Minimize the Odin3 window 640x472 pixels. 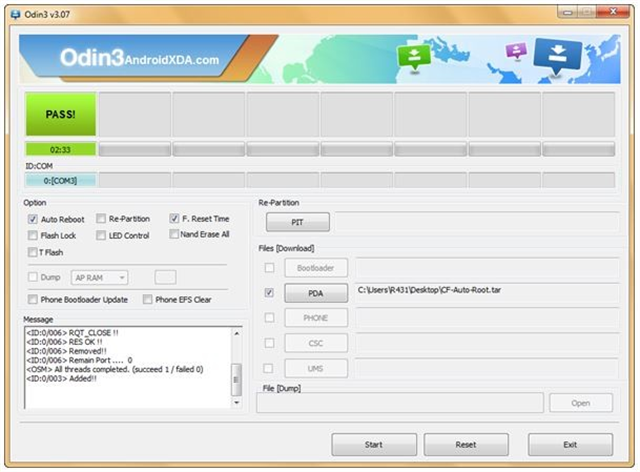click(x=567, y=12)
